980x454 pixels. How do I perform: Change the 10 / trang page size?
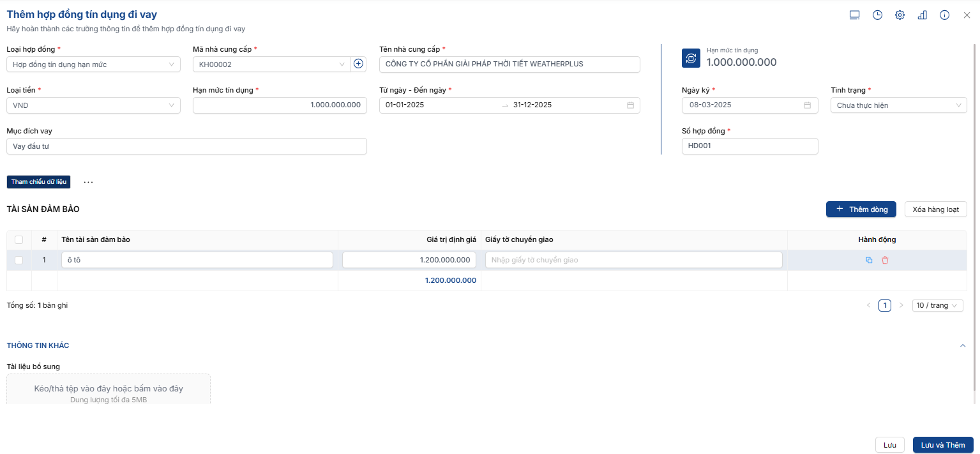(x=937, y=306)
